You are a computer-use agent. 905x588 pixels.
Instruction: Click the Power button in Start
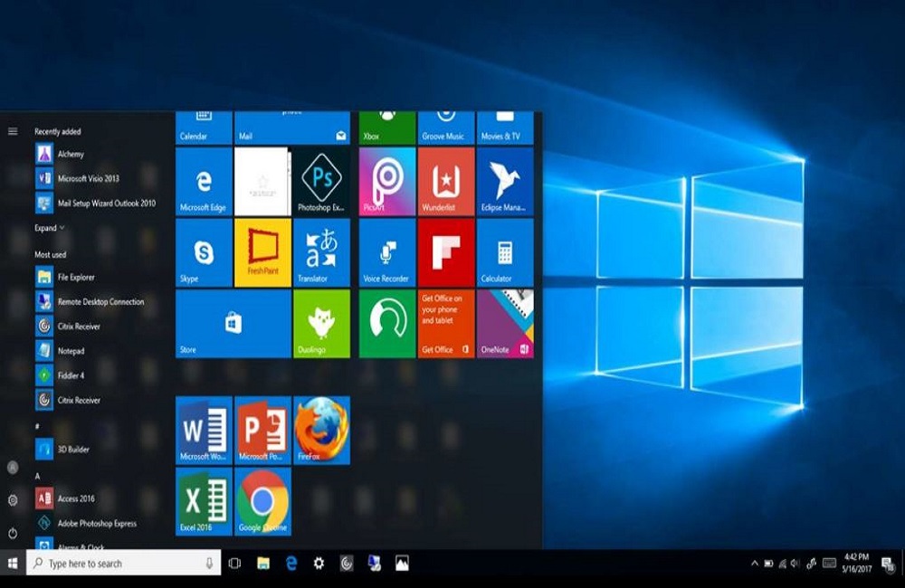tap(13, 533)
